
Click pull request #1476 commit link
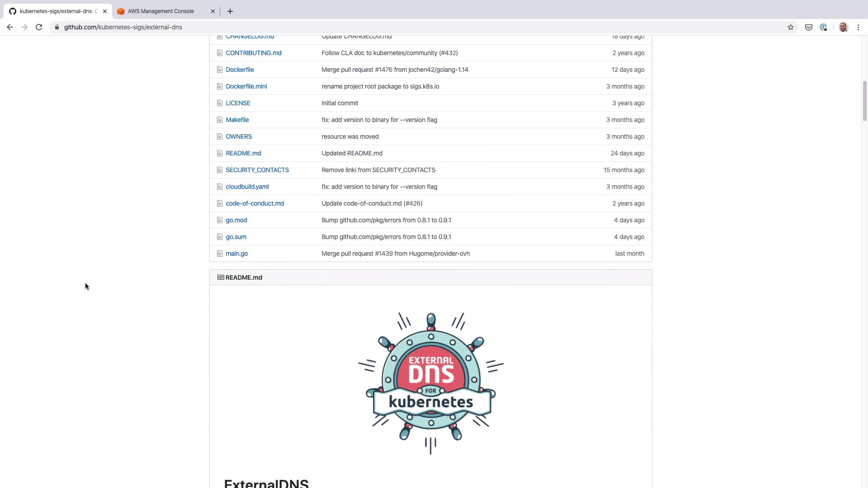[x=383, y=70]
